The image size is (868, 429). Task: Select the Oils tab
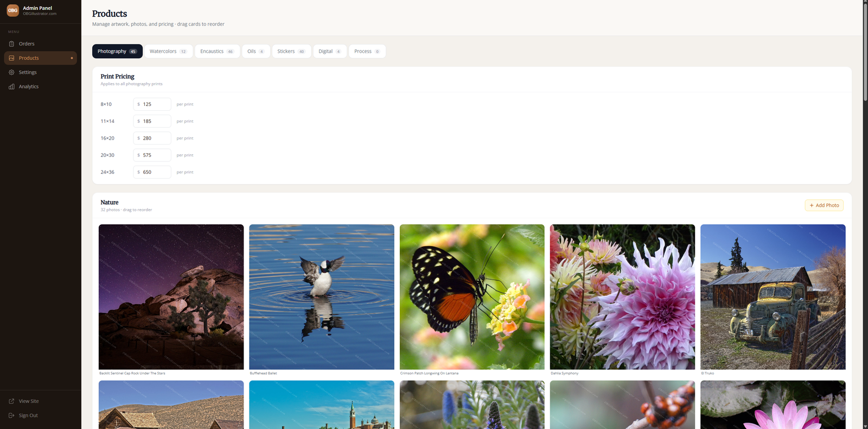[256, 51]
